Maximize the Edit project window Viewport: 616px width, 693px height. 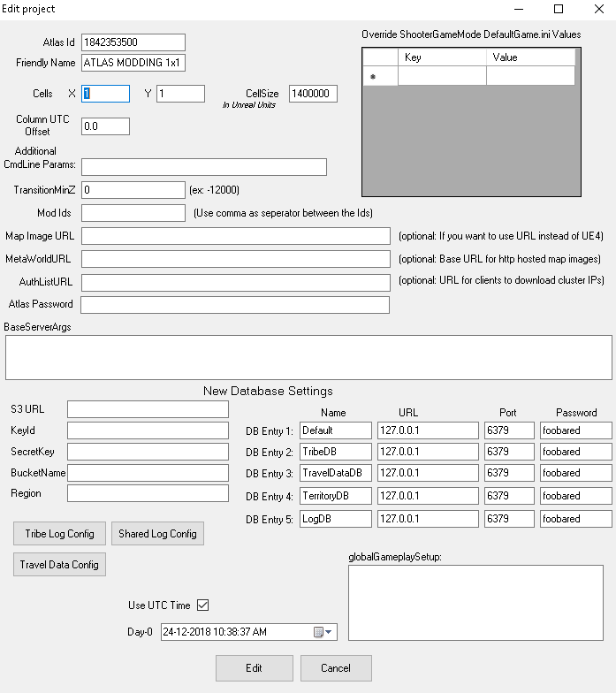[x=559, y=9]
